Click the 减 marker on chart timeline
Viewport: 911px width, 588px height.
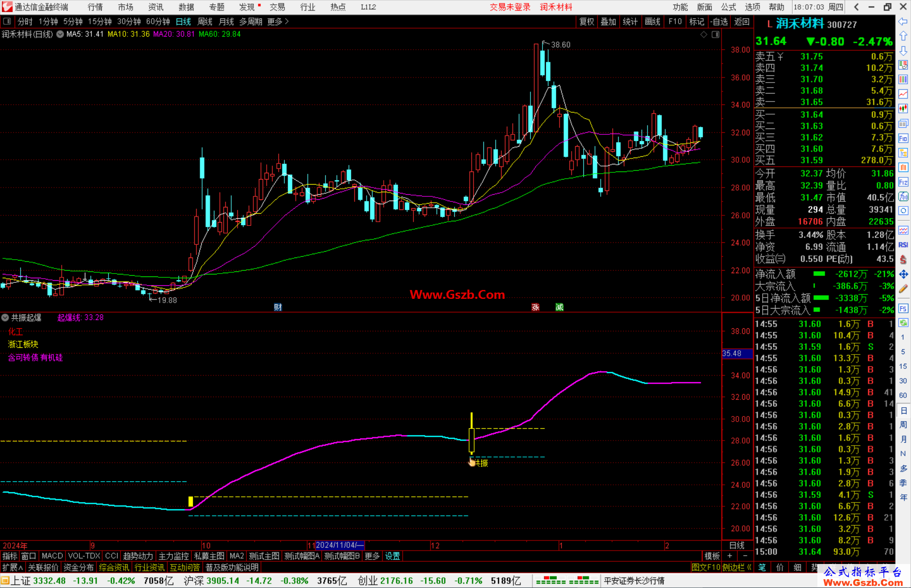pyautogui.click(x=560, y=307)
